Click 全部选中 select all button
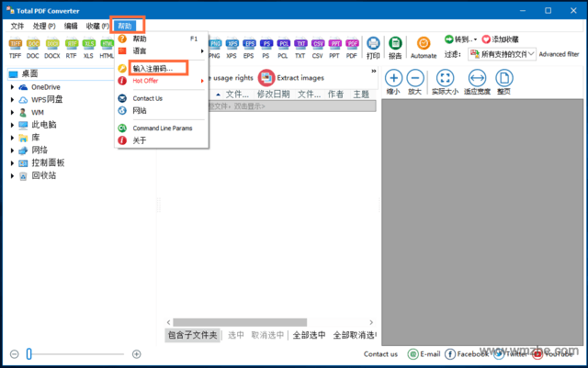The image size is (588, 368). pos(309,335)
